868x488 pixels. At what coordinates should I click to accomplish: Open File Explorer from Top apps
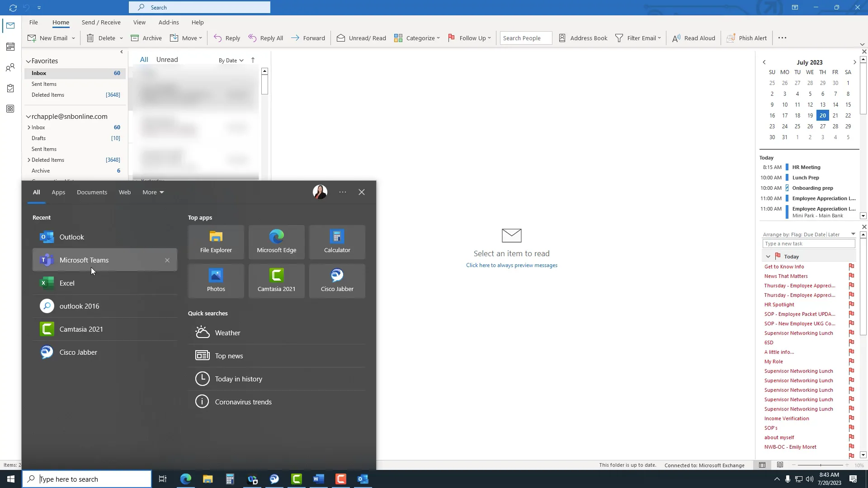point(216,242)
